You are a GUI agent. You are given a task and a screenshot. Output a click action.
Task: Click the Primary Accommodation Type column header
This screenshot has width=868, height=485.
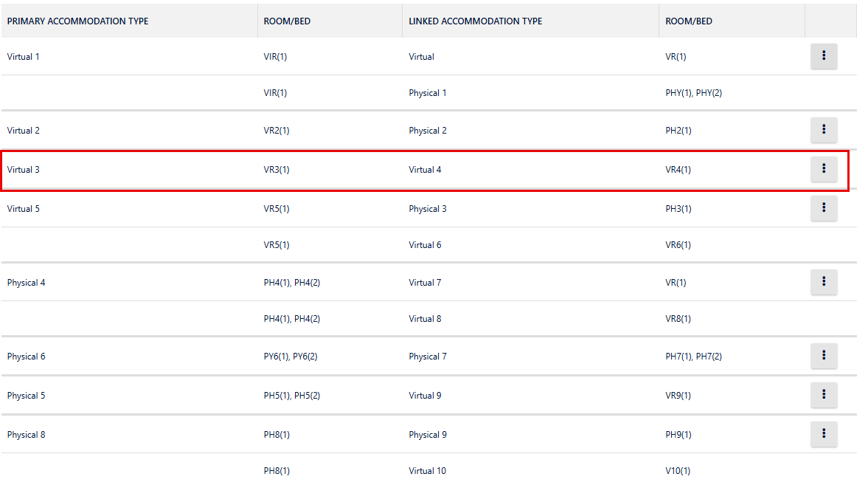click(77, 21)
